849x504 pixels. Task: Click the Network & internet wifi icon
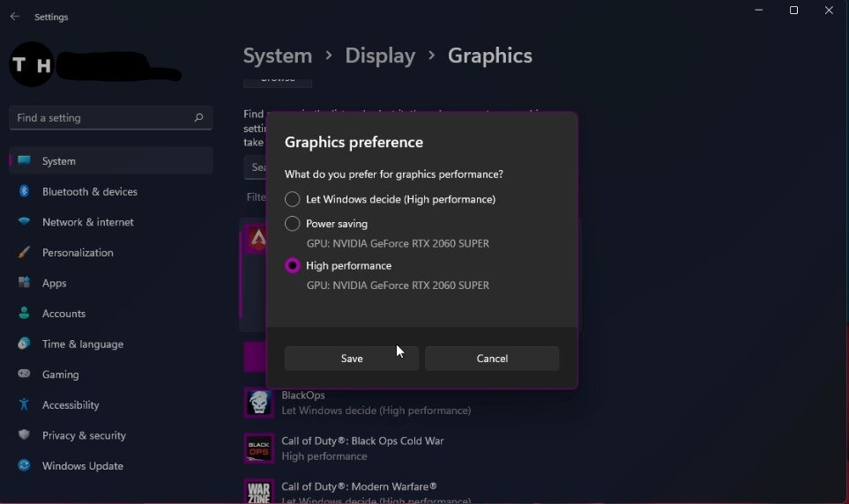click(24, 221)
